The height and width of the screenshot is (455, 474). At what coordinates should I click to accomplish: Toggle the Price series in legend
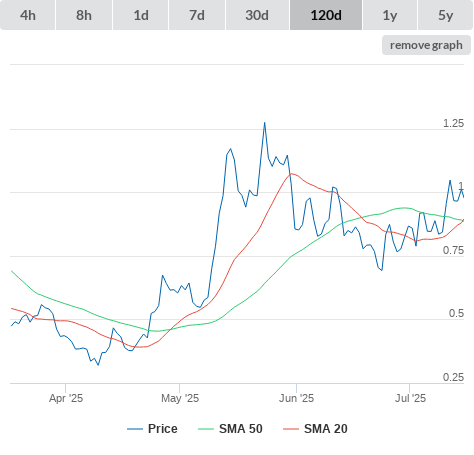coord(162,429)
